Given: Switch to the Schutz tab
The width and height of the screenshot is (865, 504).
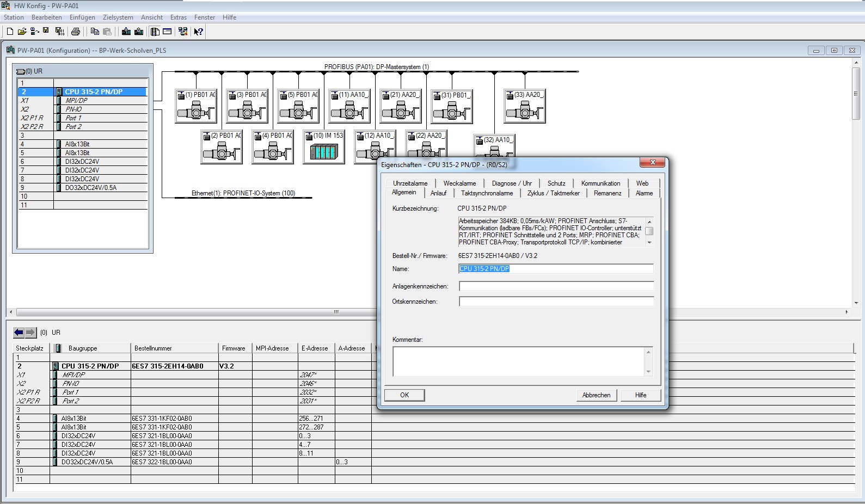Looking at the screenshot, I should tap(556, 183).
